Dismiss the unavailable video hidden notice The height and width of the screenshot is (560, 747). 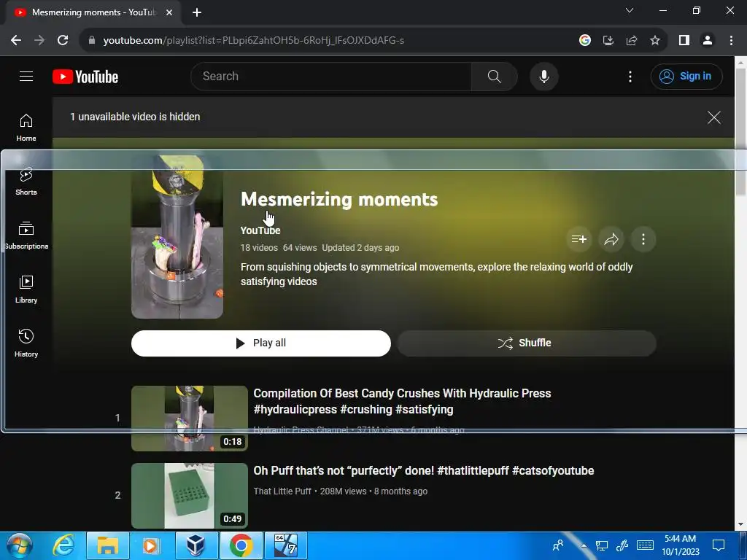713,117
